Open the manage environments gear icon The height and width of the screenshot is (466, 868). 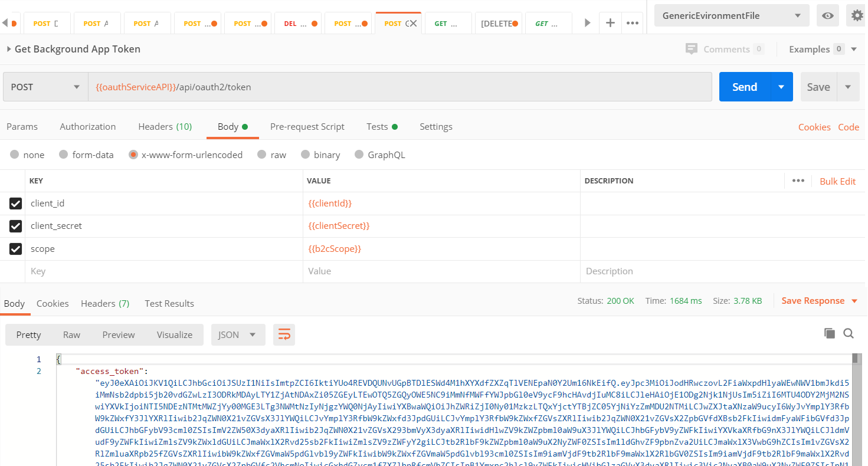pyautogui.click(x=857, y=16)
